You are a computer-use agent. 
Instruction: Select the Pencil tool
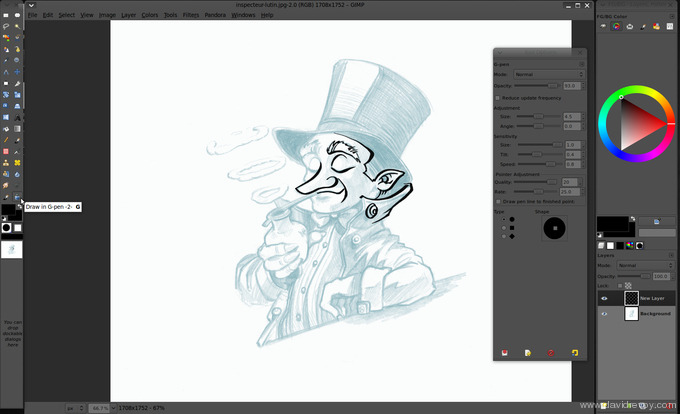[x=6, y=140]
